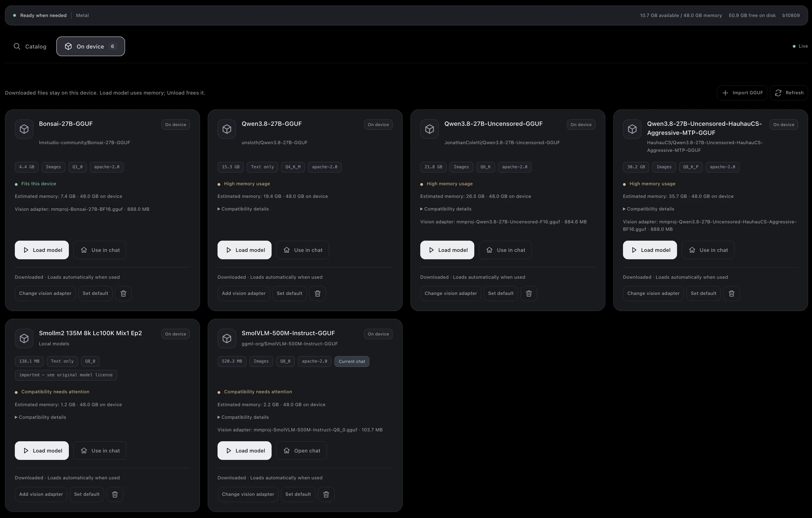The width and height of the screenshot is (812, 518).
Task: Change vision adapter for Bonsai-27B-GGUF
Action: (45, 293)
